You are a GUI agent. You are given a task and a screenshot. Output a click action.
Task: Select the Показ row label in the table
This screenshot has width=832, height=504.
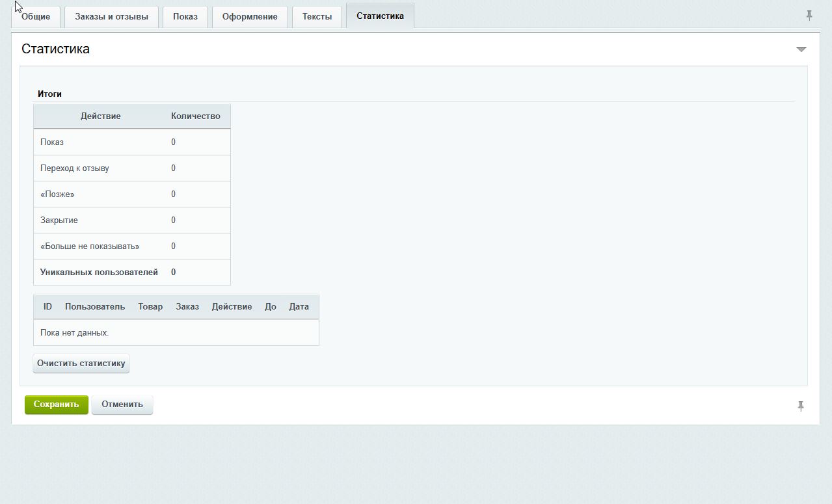[x=52, y=142]
